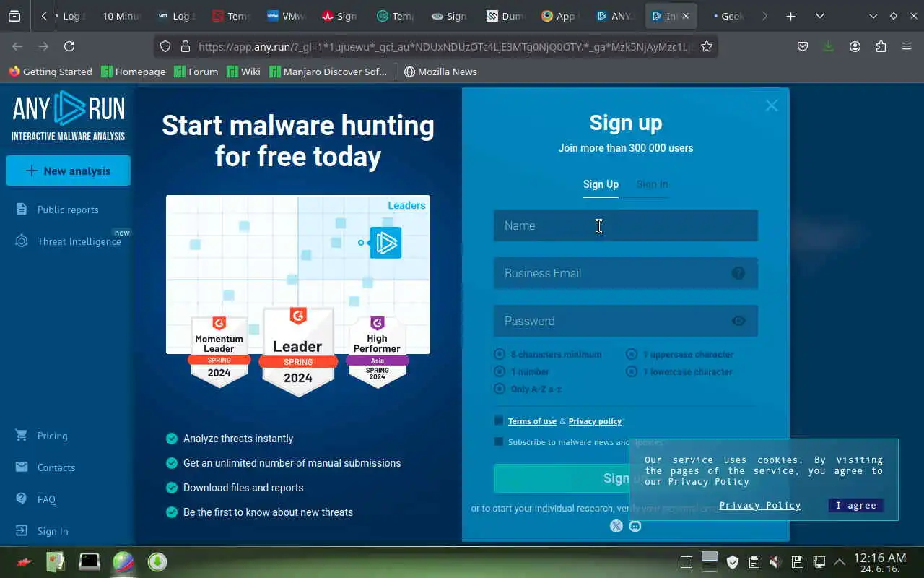
Task: Bookmark this page with star
Action: point(707,46)
